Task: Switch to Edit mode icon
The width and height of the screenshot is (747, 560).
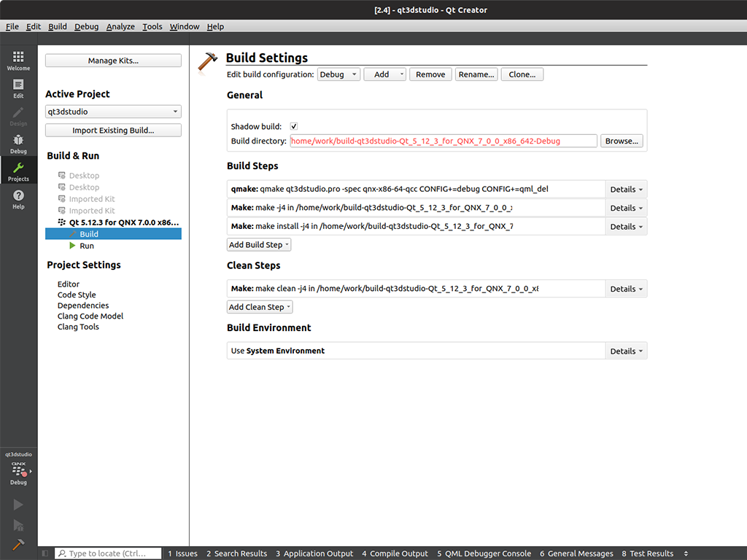Action: [x=18, y=88]
